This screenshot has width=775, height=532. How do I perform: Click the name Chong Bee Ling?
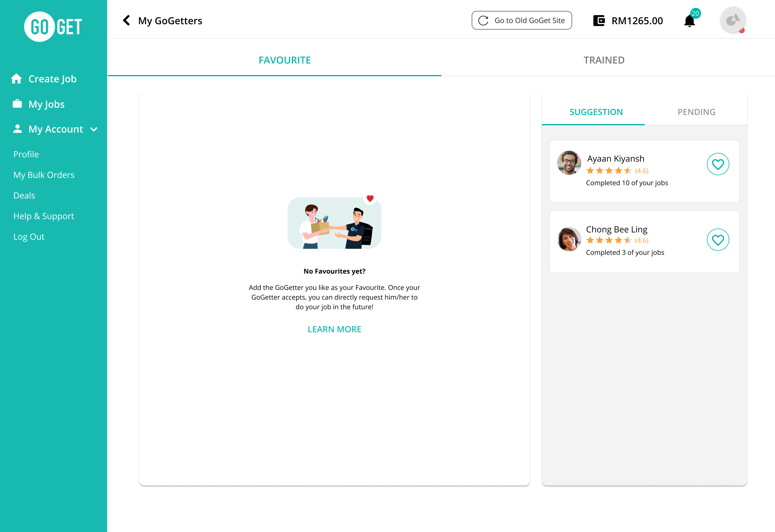[x=617, y=230]
